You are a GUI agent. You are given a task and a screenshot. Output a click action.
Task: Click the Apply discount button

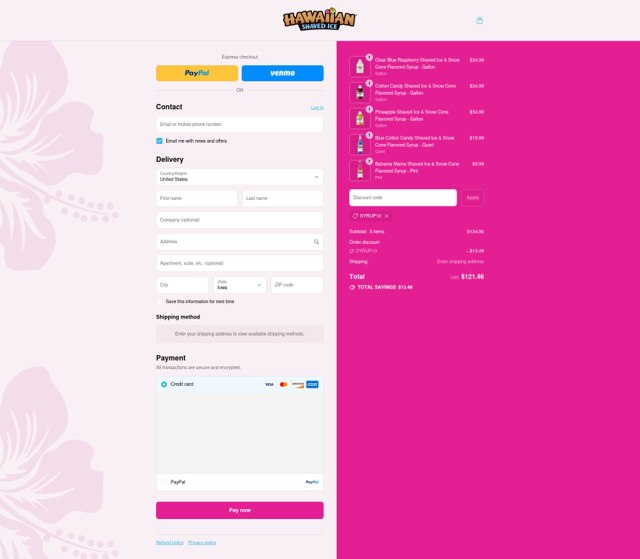[x=472, y=197]
